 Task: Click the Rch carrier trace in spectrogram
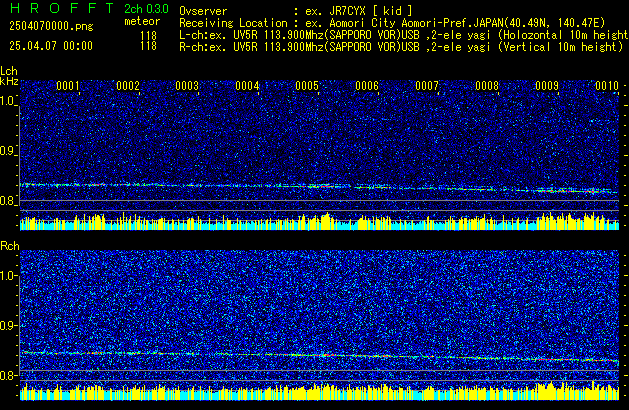coord(319,356)
